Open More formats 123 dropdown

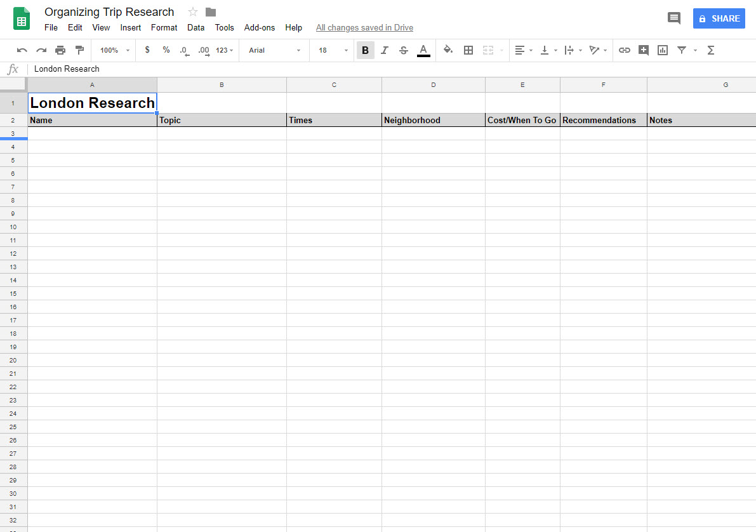(x=225, y=50)
